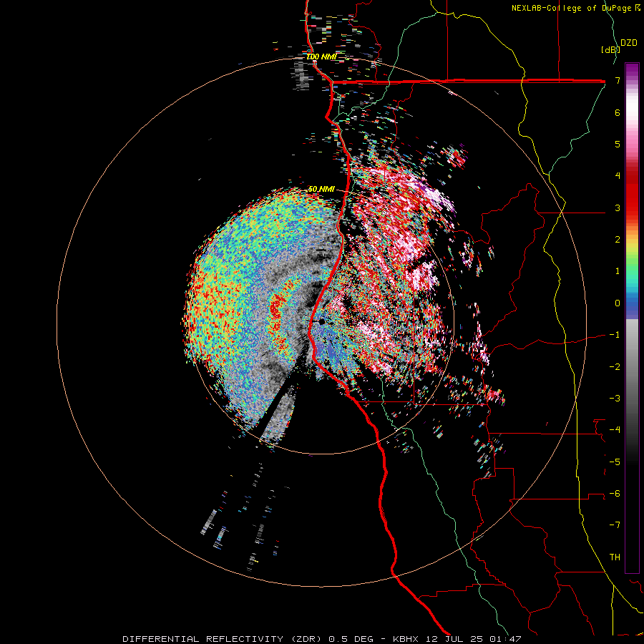
Task: Click the -2 value on the color scale
Action: 615,366
